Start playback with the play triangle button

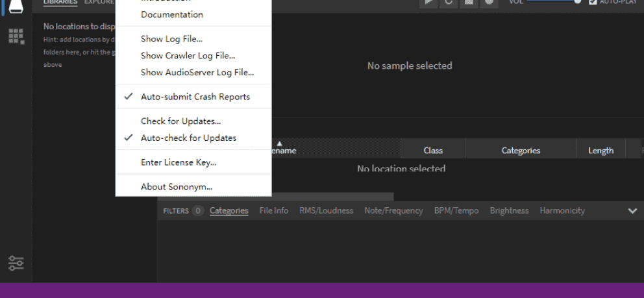pyautogui.click(x=428, y=3)
